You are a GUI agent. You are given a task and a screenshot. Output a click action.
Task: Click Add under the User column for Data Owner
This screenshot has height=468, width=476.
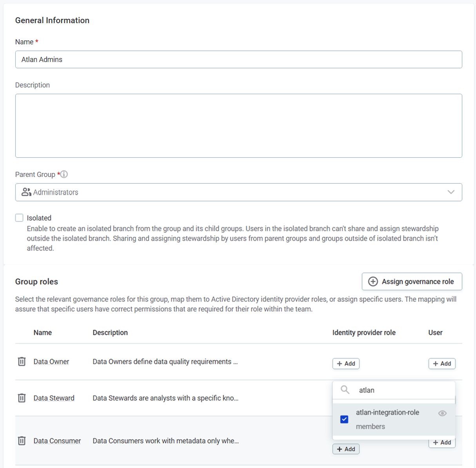click(442, 364)
